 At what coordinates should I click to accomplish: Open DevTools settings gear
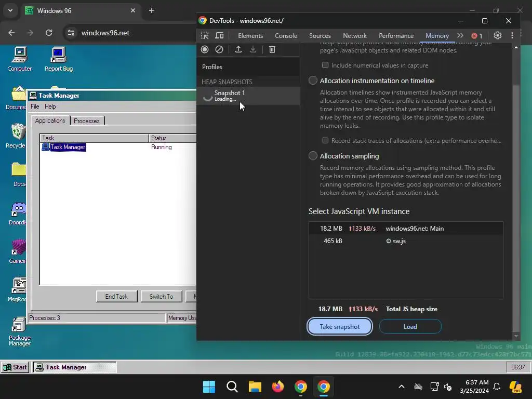pos(497,36)
